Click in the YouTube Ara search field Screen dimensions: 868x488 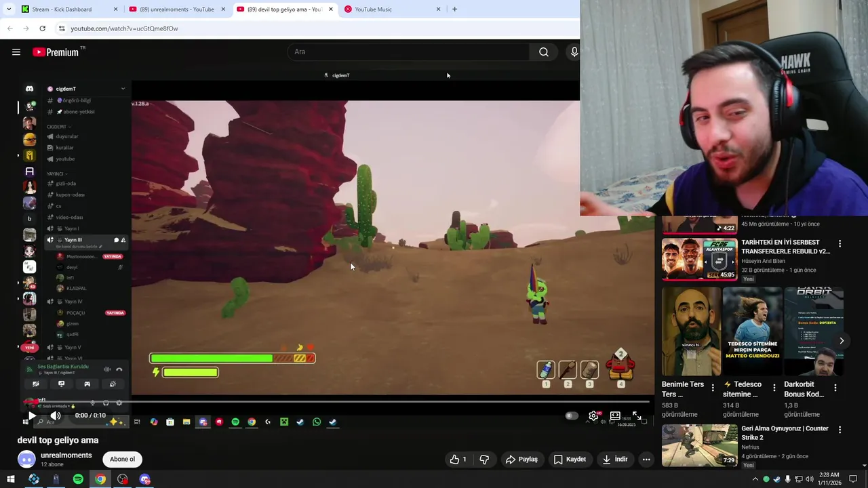409,52
